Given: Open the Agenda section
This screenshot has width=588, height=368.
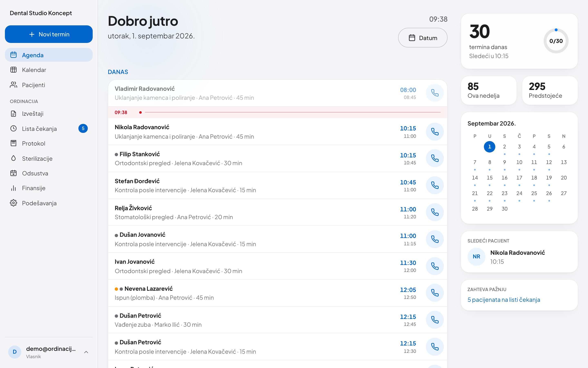Looking at the screenshot, I should [49, 55].
